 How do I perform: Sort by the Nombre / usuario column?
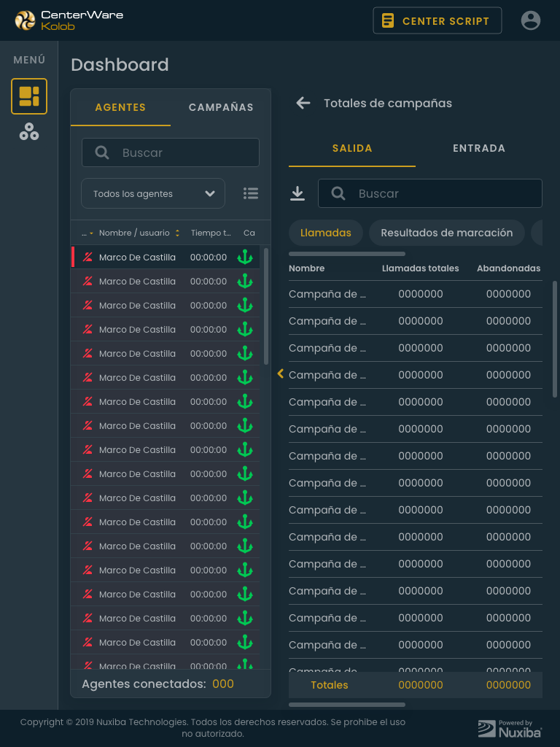139,233
